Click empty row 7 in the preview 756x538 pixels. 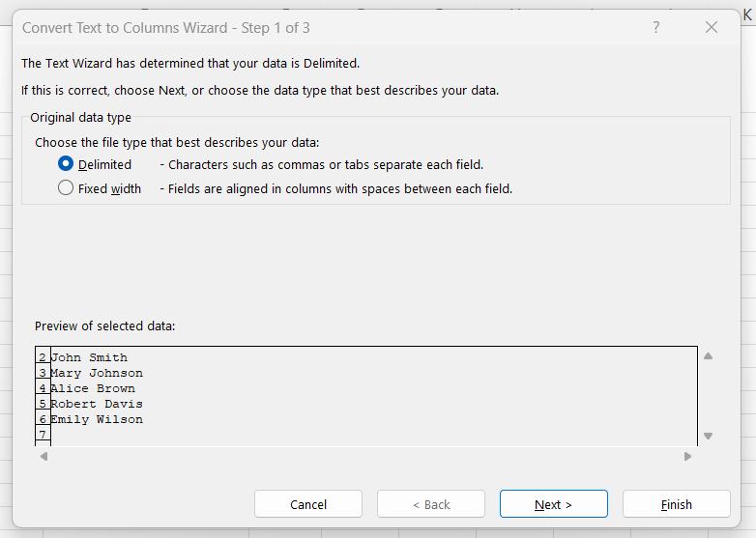click(43, 436)
